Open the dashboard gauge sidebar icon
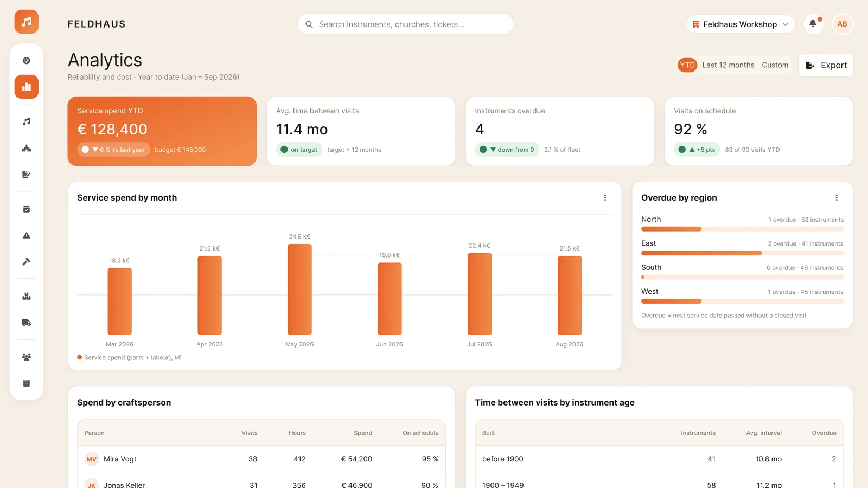Screen dimensions: 868x488 27,61
